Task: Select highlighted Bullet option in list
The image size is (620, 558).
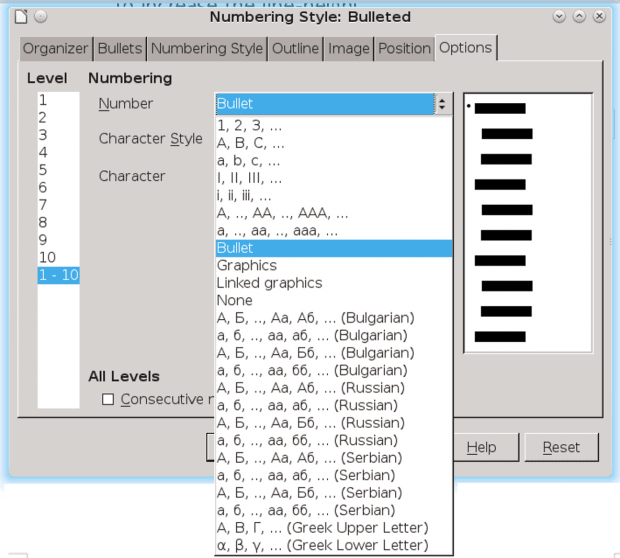Action: 334,248
